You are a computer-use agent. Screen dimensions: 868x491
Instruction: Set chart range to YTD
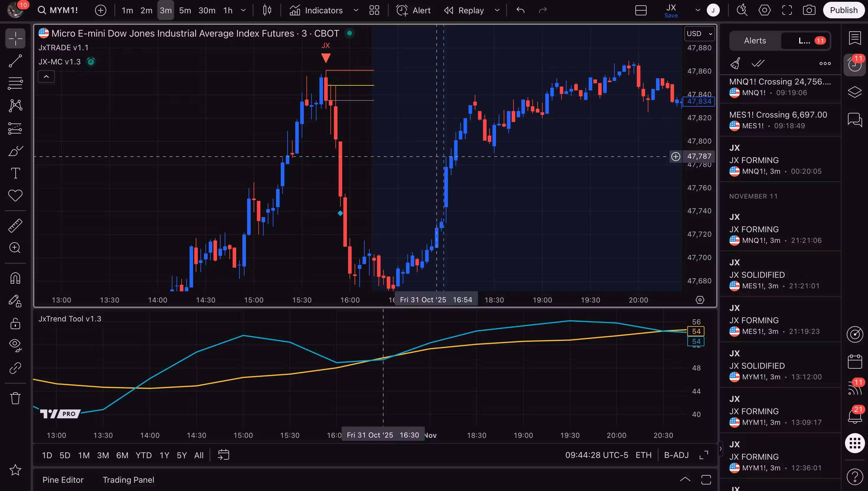tap(143, 455)
